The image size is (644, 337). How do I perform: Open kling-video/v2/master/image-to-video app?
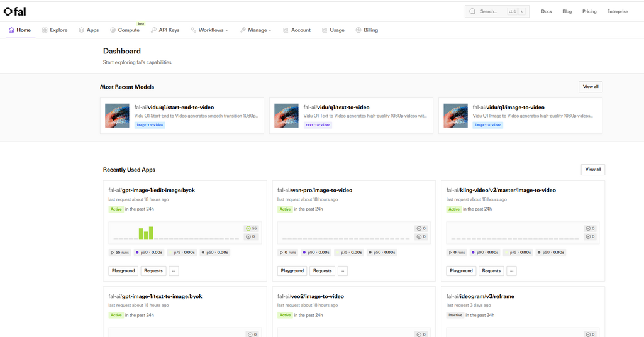tap(501, 190)
